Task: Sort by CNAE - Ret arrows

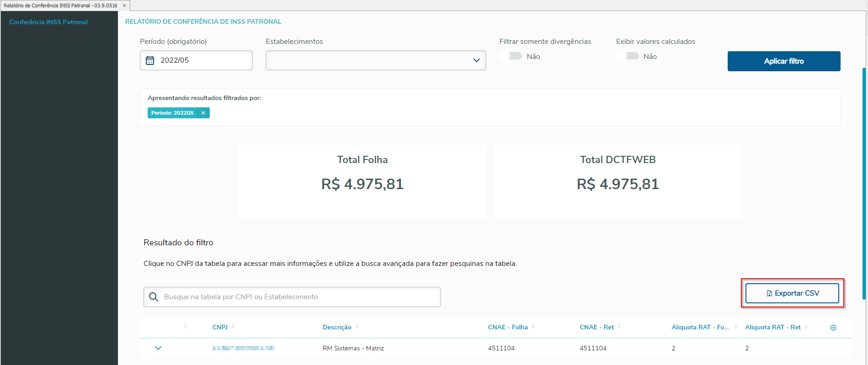Action: click(619, 327)
